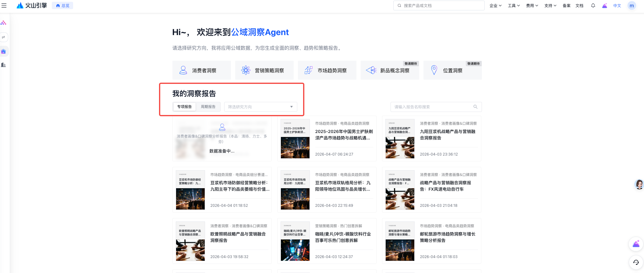
Task: Open the 2025-2026年中国男士护肤剃须产品 report title
Action: [344, 135]
